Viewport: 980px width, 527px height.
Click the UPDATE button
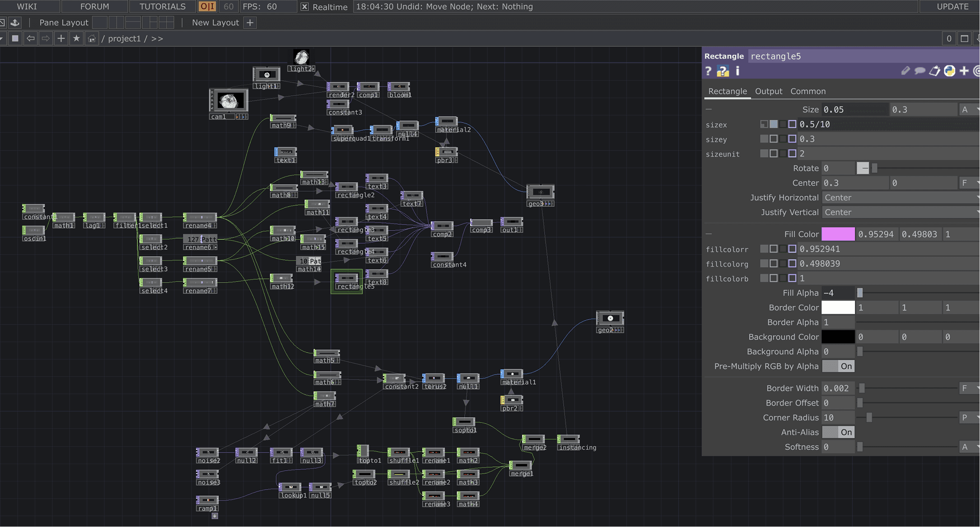(952, 7)
